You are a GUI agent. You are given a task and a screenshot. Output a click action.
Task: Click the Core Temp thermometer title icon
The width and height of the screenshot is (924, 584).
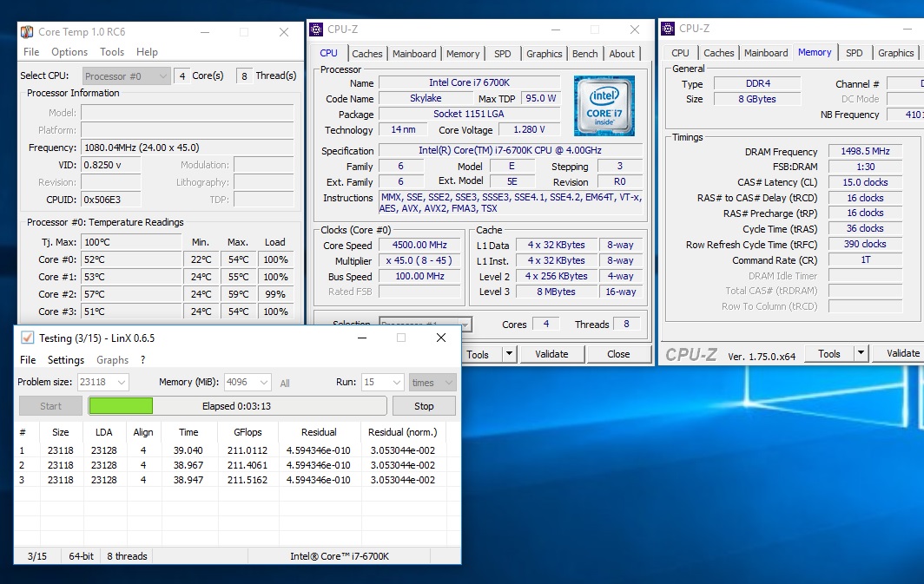27,32
